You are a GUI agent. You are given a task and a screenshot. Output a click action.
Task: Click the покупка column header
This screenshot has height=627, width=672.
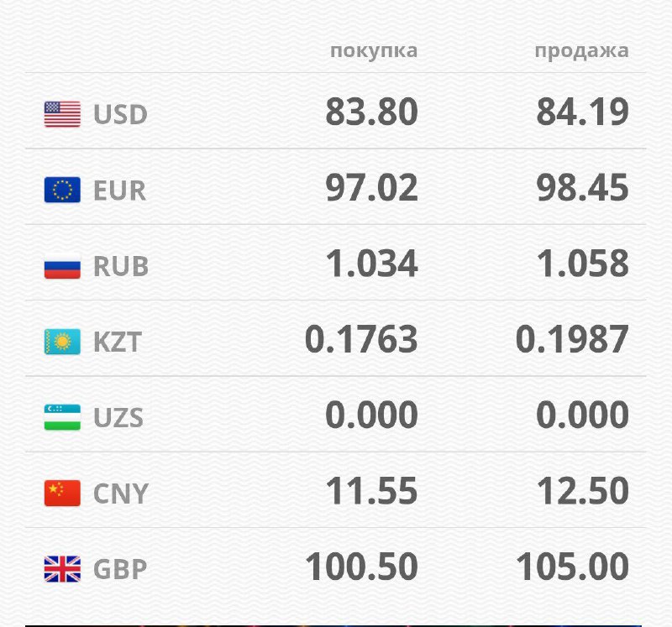point(374,50)
